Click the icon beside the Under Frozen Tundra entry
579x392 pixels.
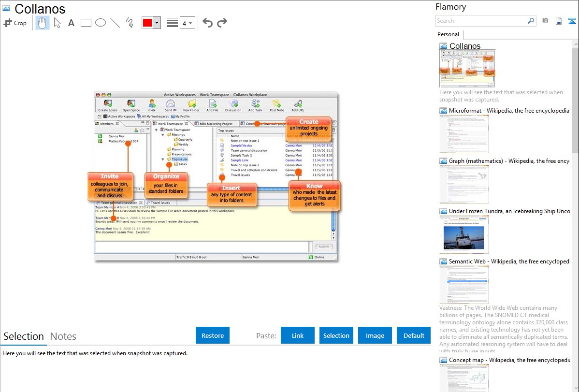tap(443, 211)
